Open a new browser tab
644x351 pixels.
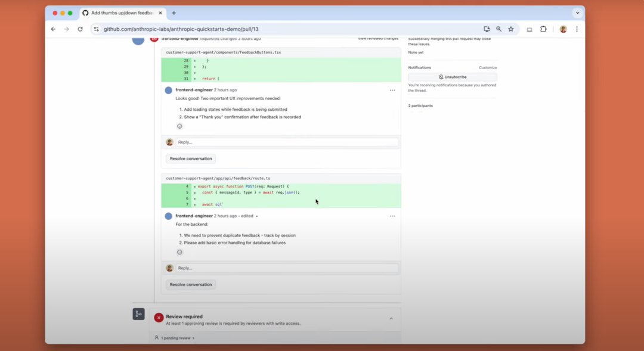pos(174,13)
